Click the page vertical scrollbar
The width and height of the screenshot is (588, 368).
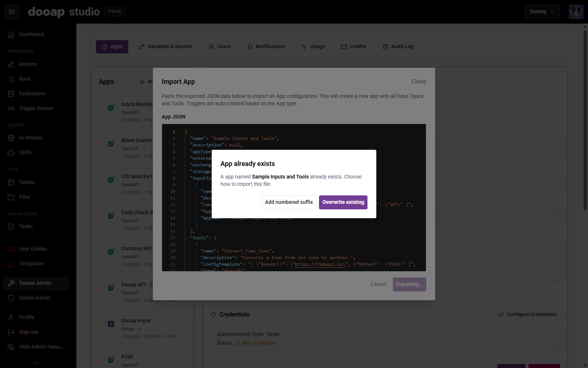click(x=585, y=120)
